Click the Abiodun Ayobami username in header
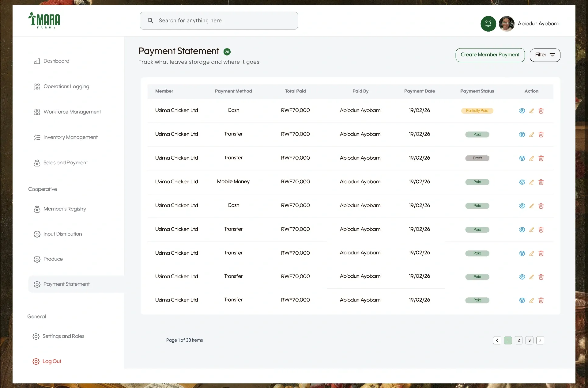 click(x=538, y=24)
